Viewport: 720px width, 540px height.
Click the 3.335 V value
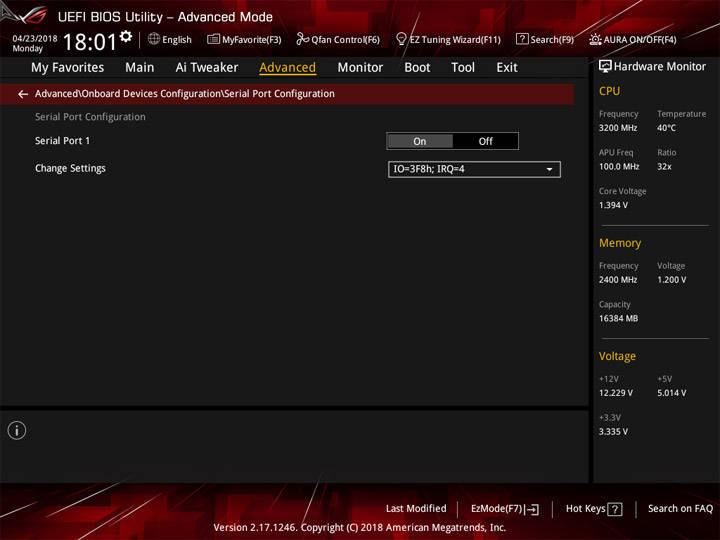tap(613, 432)
